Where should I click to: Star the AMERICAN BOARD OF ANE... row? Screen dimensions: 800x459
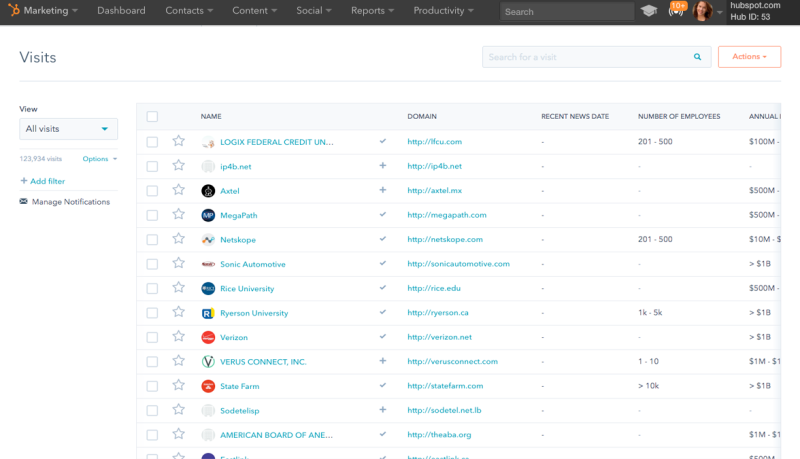[x=178, y=434]
